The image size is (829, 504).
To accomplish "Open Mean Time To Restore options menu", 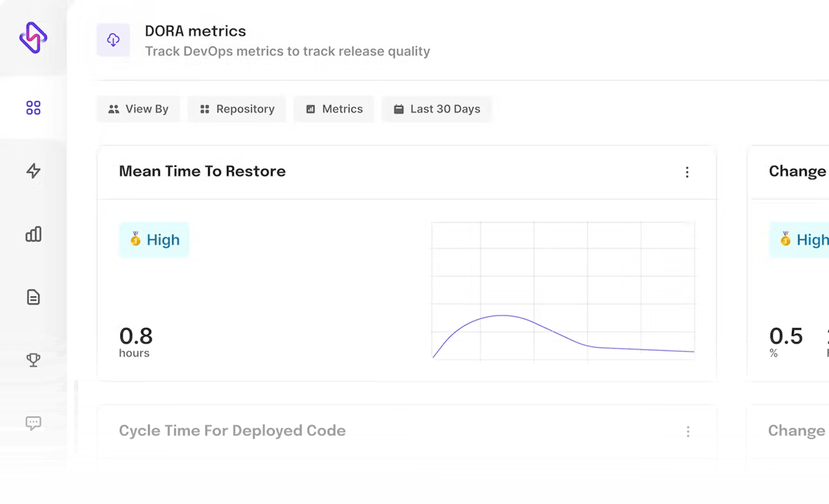I will coord(687,172).
